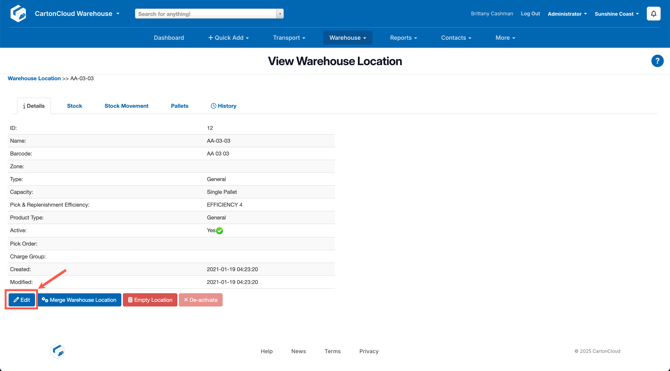Click the Zone label
The width and height of the screenshot is (670, 371).
pos(17,166)
